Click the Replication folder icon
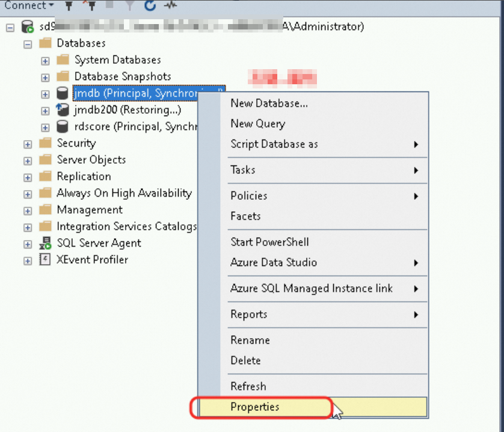504x432 pixels. [45, 176]
